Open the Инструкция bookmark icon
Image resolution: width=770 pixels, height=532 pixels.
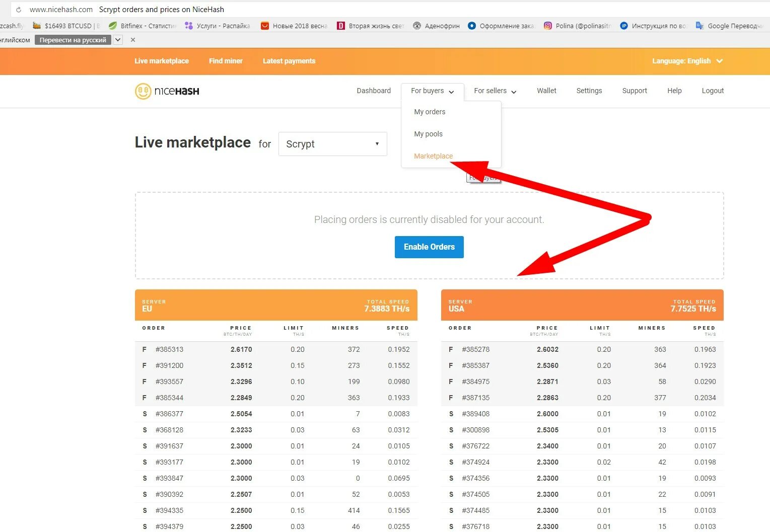coord(624,26)
